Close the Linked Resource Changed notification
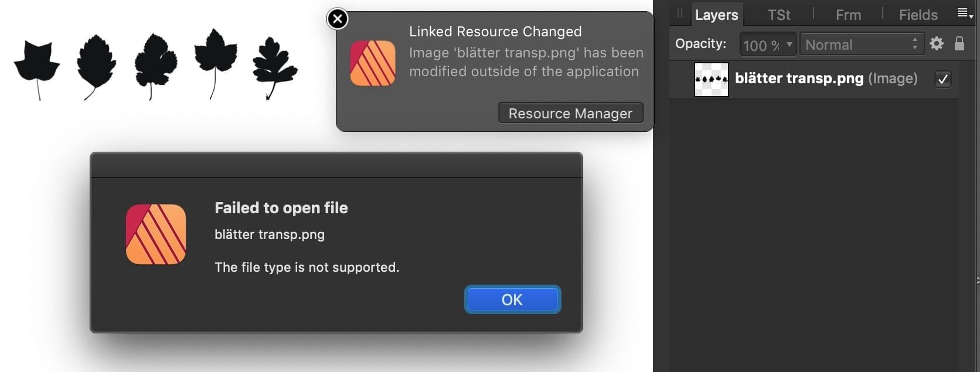This screenshot has width=980, height=372. tap(338, 19)
